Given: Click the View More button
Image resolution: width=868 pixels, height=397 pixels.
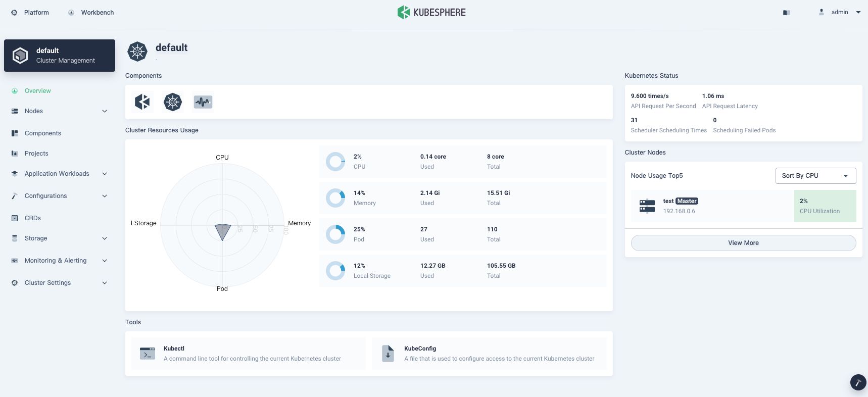Looking at the screenshot, I should (x=743, y=243).
